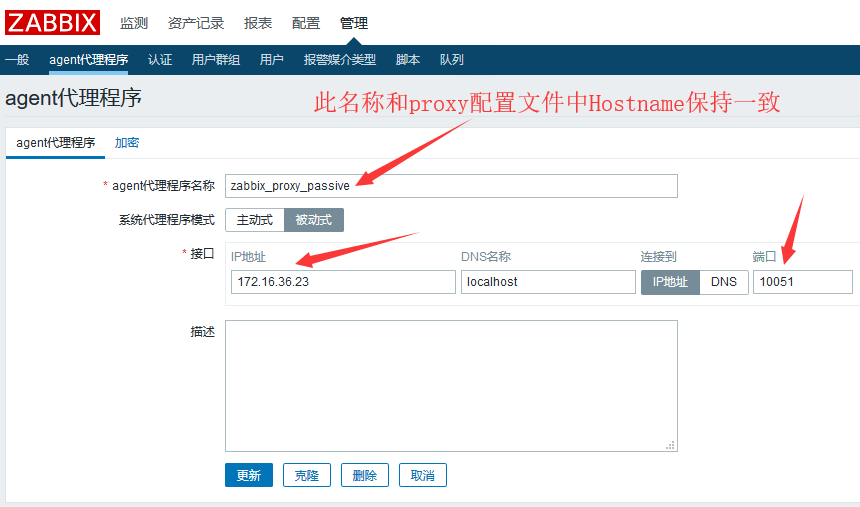
Task: Select 主动式 proxy mode
Action: (x=254, y=220)
